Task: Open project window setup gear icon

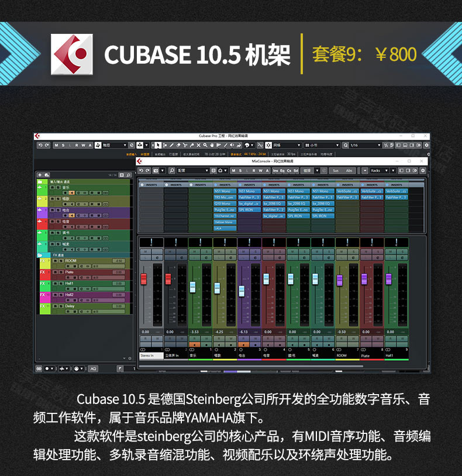Action: pos(426,145)
